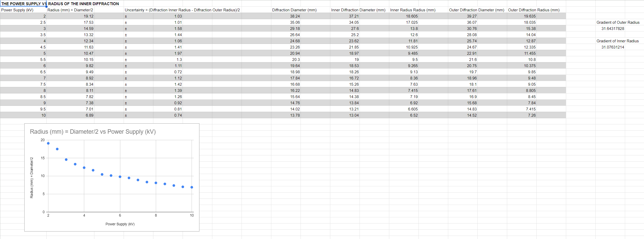Click the chart's vertical axis title
The width and height of the screenshot is (644, 239).
[32, 178]
